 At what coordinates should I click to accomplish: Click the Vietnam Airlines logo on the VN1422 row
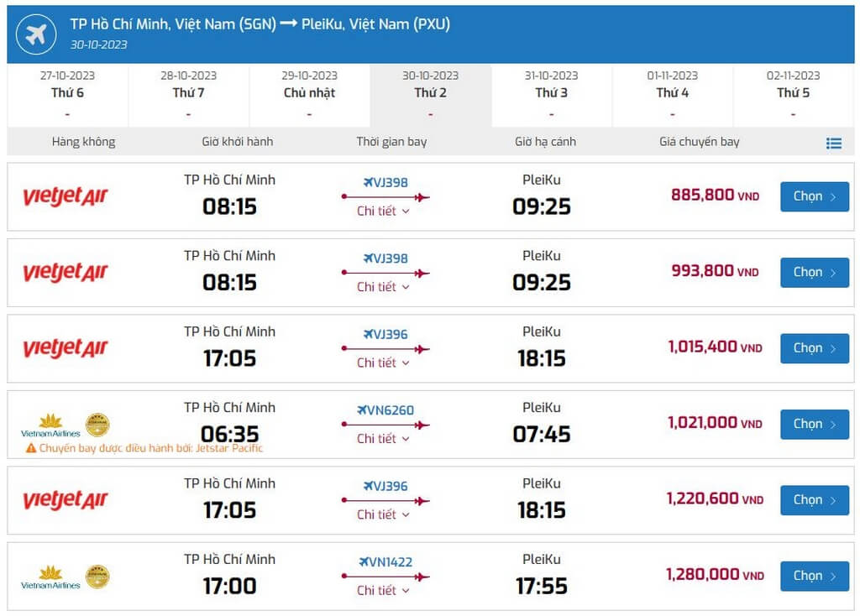50,577
